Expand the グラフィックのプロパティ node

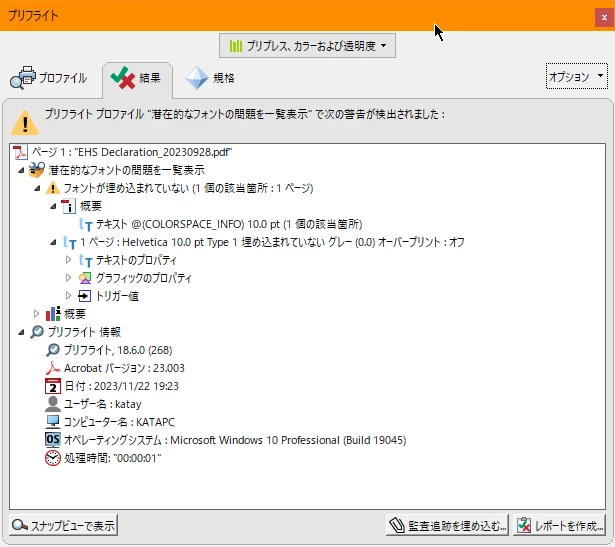68,278
